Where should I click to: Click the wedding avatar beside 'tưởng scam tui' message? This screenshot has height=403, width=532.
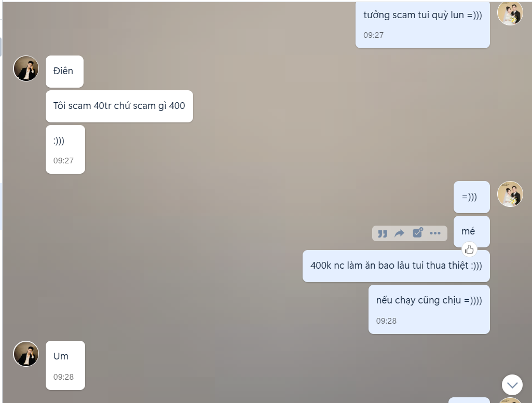510,13
